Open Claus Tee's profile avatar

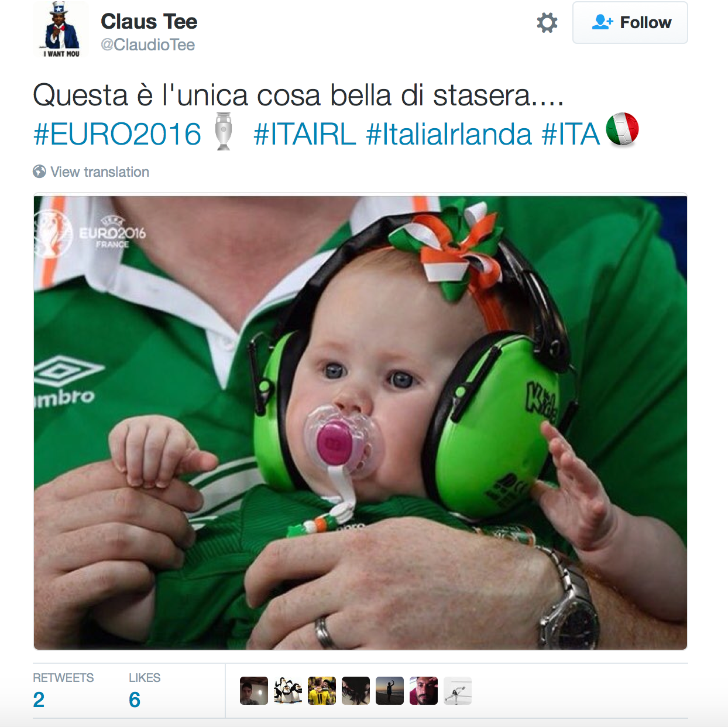[x=61, y=29]
